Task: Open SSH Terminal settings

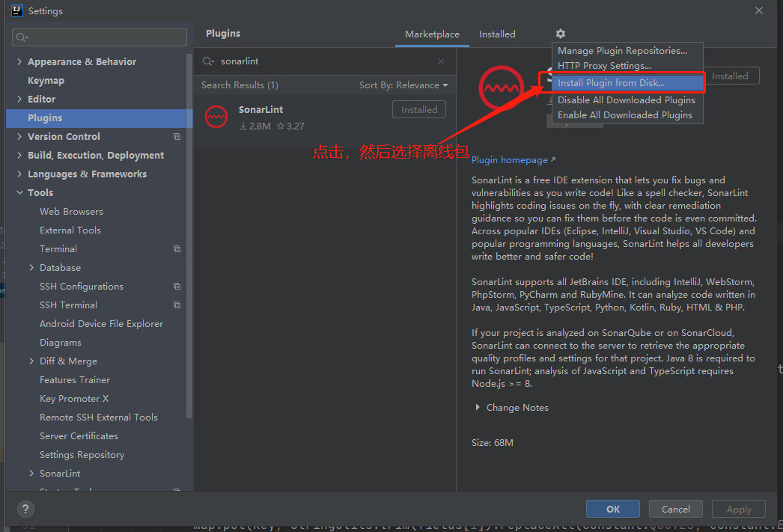Action: (68, 305)
